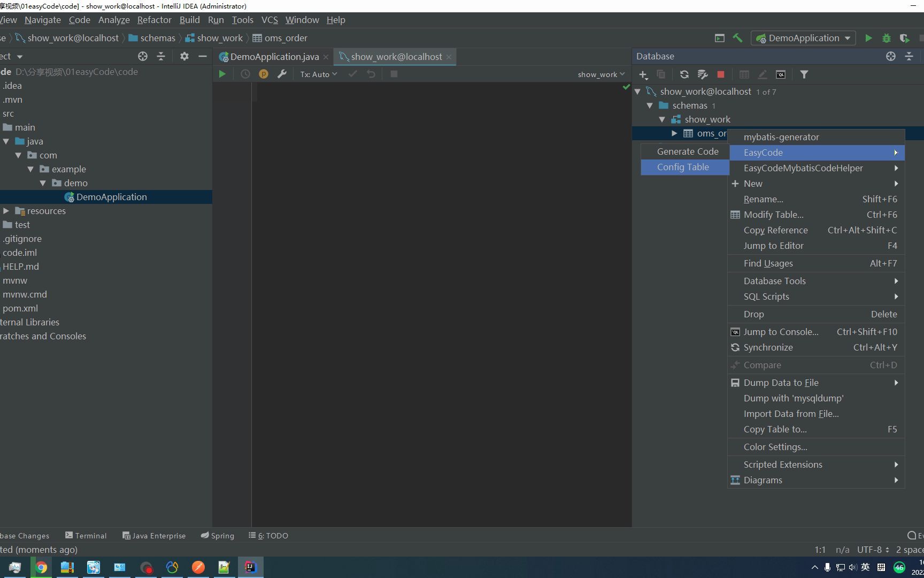Screen dimensions: 924x578
Task: Build project with the green hammer icon
Action: coord(738,38)
